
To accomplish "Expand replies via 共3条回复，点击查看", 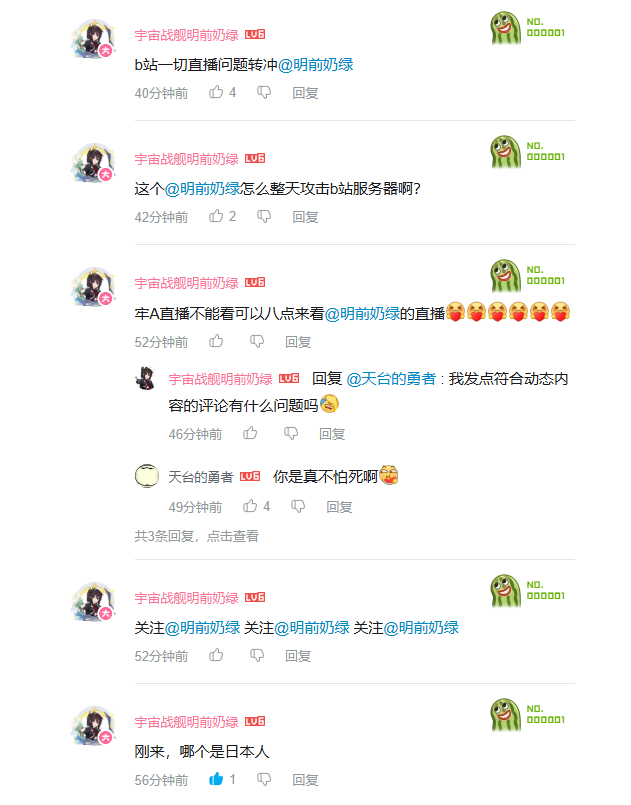I will click(197, 536).
